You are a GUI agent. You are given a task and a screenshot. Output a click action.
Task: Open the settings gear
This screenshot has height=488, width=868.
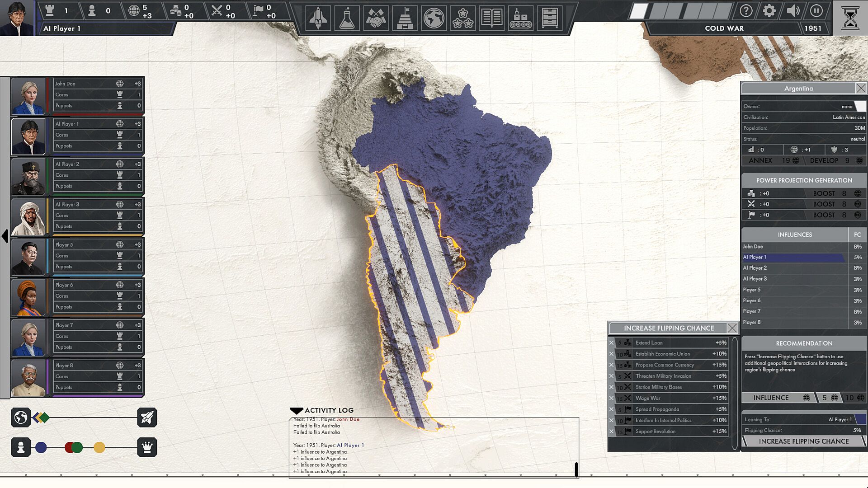(769, 11)
